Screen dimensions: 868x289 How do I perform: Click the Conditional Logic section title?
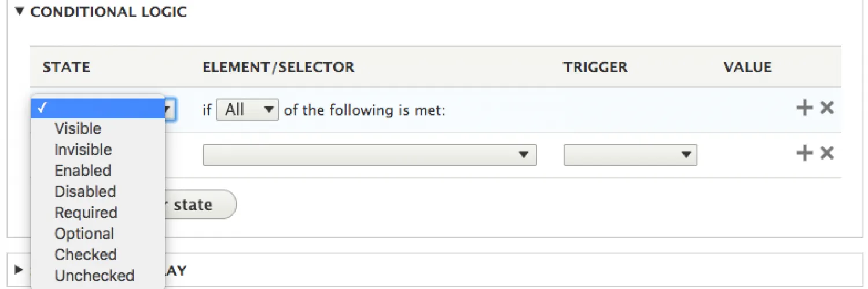108,12
